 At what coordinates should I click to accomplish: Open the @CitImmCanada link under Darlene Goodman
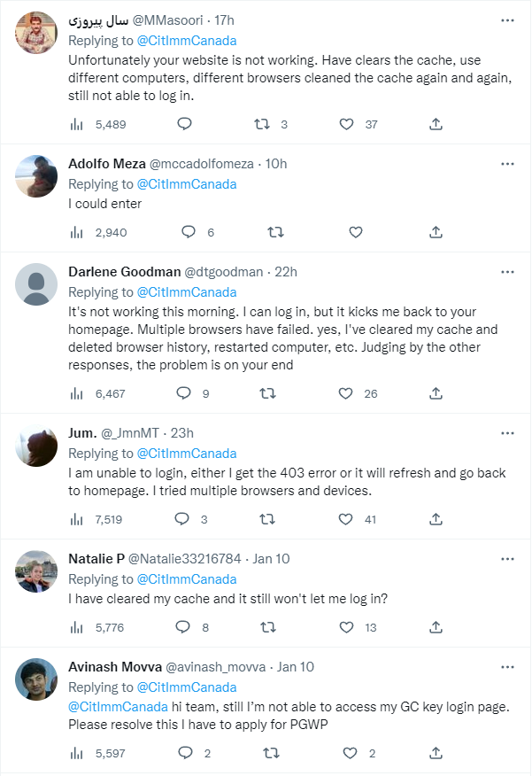pos(187,292)
